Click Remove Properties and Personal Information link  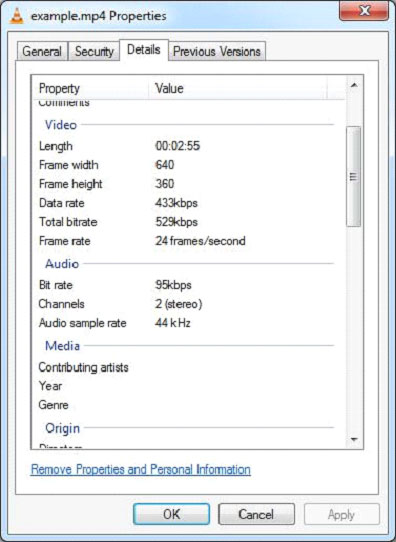[141, 469]
